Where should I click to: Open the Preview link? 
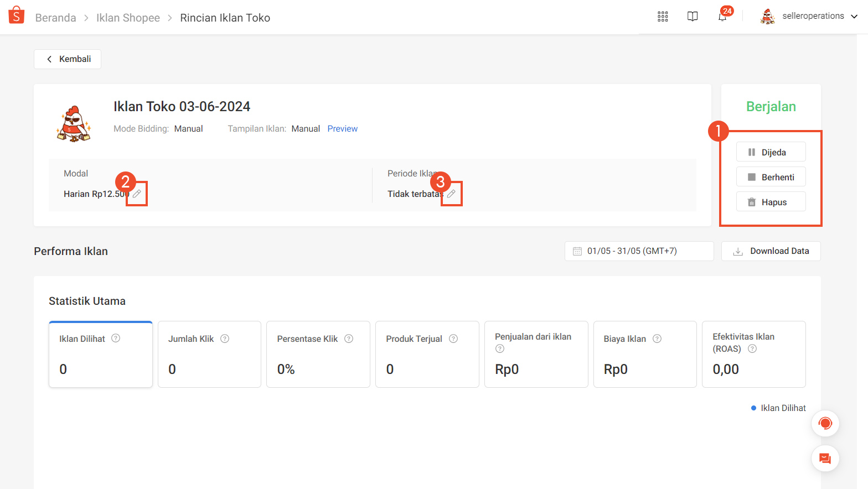tap(343, 129)
